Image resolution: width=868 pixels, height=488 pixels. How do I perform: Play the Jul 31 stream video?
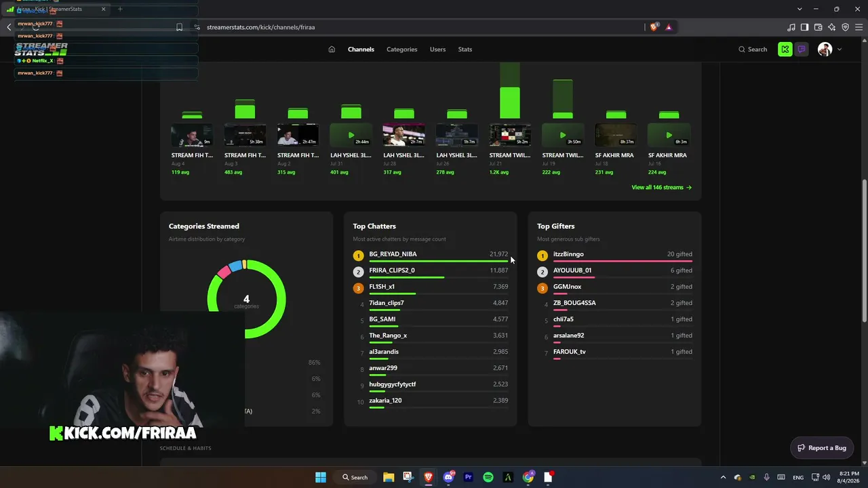351,136
